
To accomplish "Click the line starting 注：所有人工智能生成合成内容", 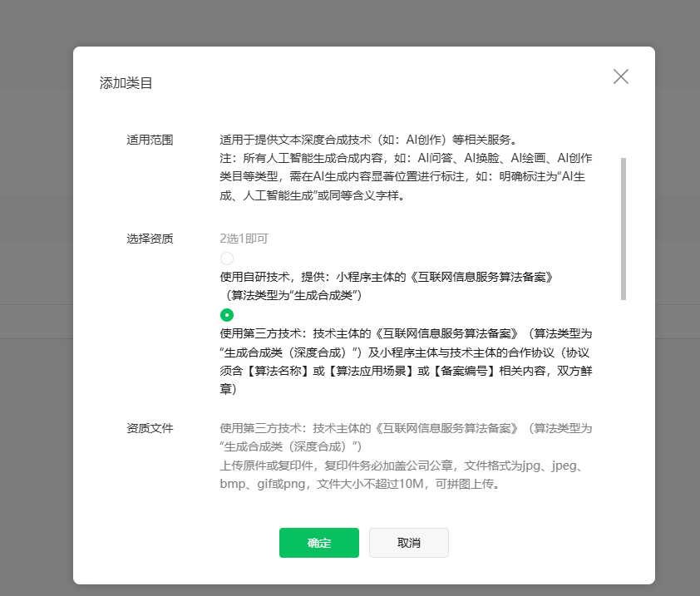I will click(x=407, y=159).
